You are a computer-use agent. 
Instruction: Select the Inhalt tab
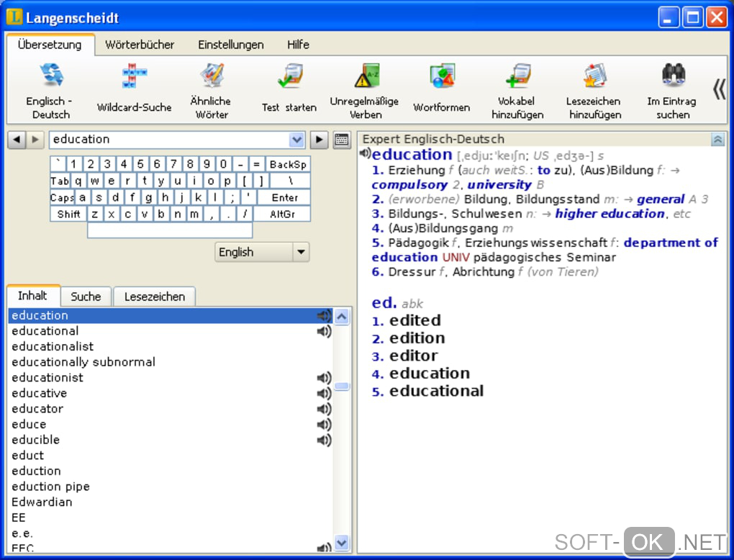[32, 295]
